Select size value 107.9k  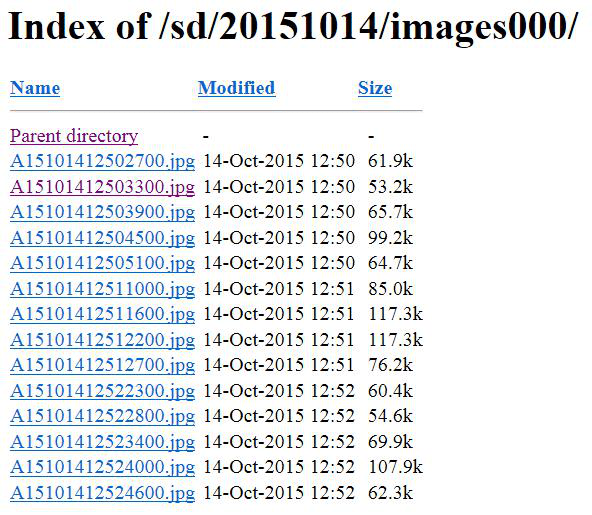click(x=395, y=467)
